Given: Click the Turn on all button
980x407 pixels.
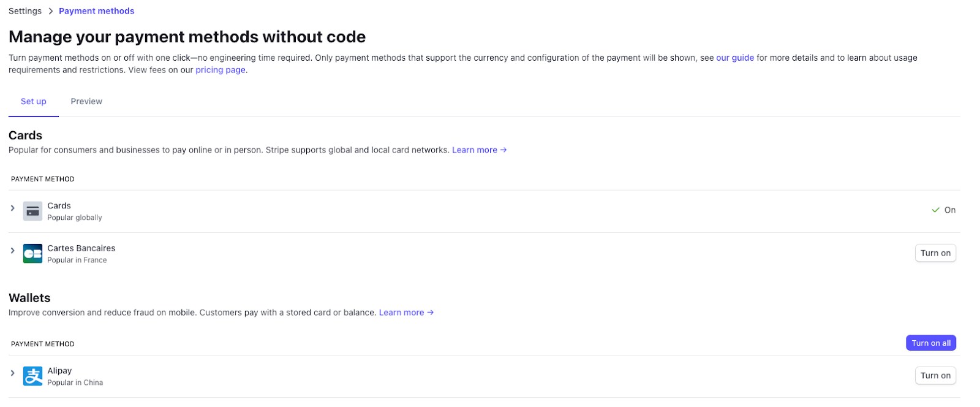Looking at the screenshot, I should (930, 343).
